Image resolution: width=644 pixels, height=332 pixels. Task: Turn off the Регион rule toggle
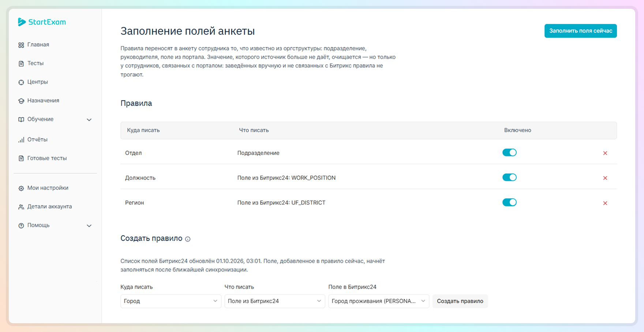[x=509, y=202]
